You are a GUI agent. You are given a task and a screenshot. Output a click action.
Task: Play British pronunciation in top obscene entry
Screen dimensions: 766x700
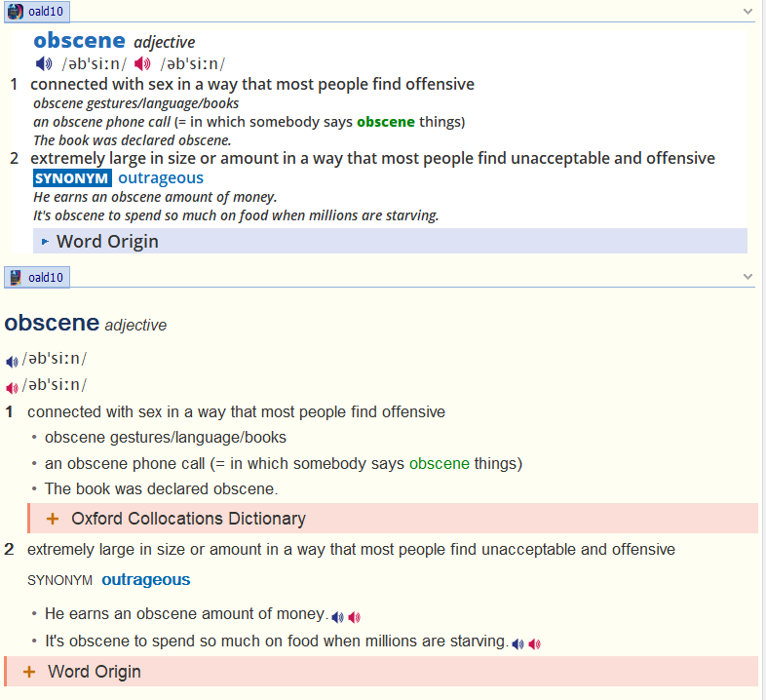(44, 64)
